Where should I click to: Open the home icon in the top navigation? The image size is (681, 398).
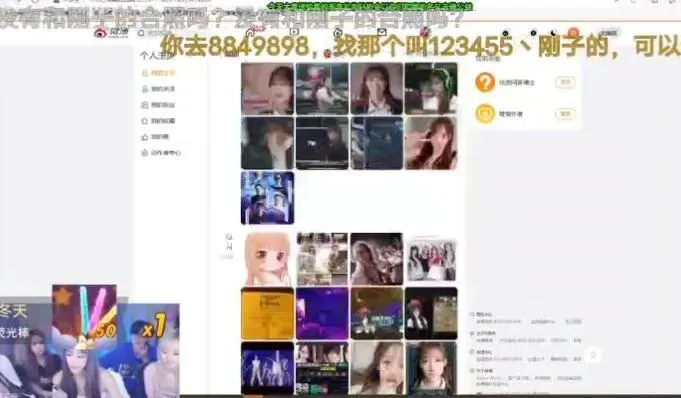(250, 32)
